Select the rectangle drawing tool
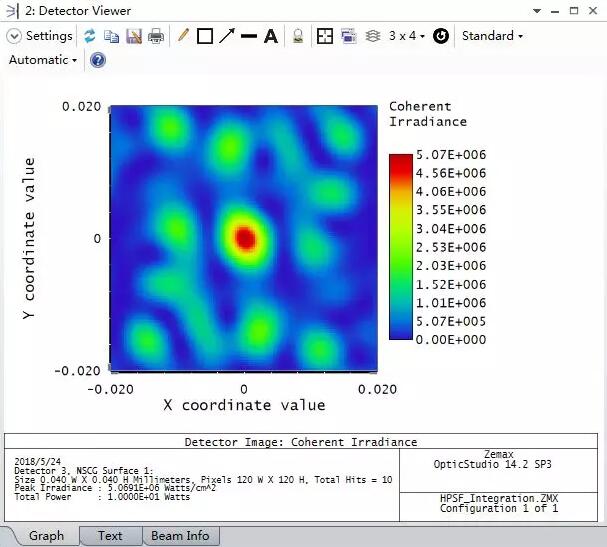This screenshot has height=547, width=607. pyautogui.click(x=205, y=36)
